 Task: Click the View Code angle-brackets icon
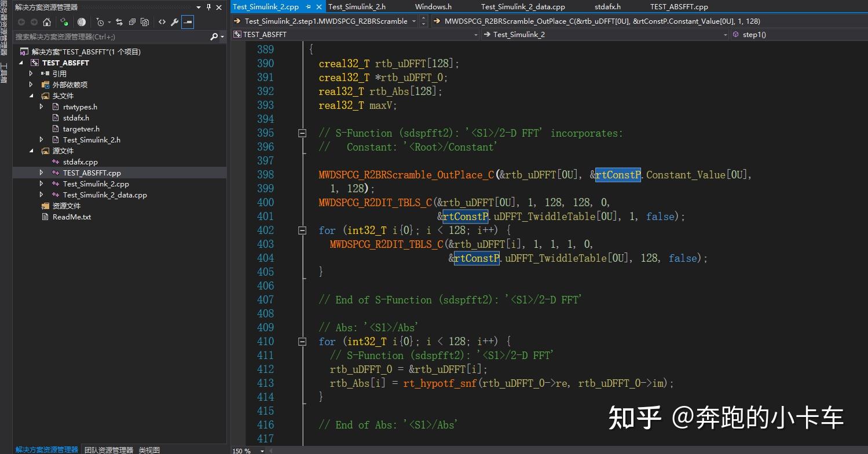click(162, 21)
